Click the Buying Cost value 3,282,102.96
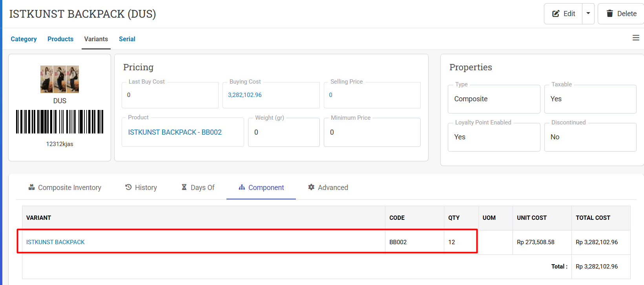The image size is (644, 285). (x=245, y=95)
